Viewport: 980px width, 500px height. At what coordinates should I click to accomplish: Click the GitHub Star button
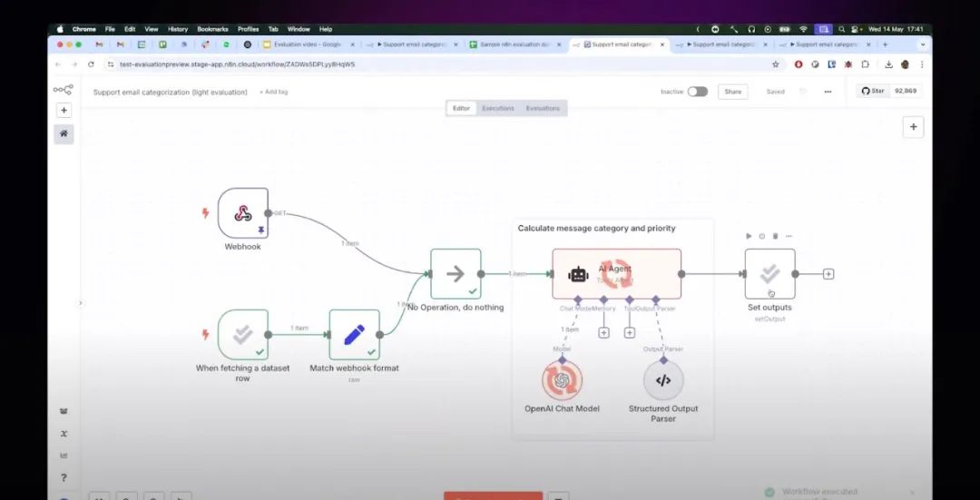coord(874,92)
